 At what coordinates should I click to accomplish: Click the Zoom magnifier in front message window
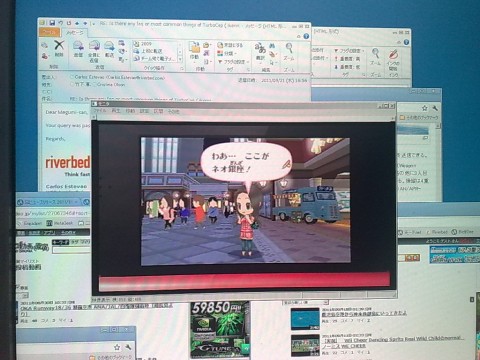[289, 52]
